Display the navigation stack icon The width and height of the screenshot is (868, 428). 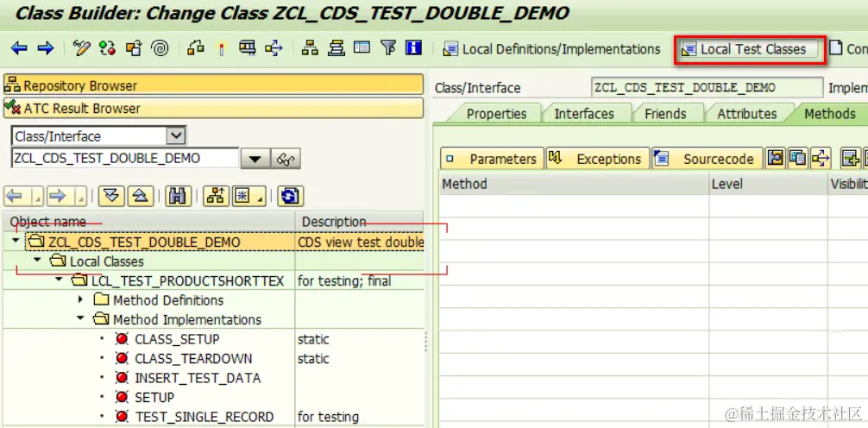point(336,48)
